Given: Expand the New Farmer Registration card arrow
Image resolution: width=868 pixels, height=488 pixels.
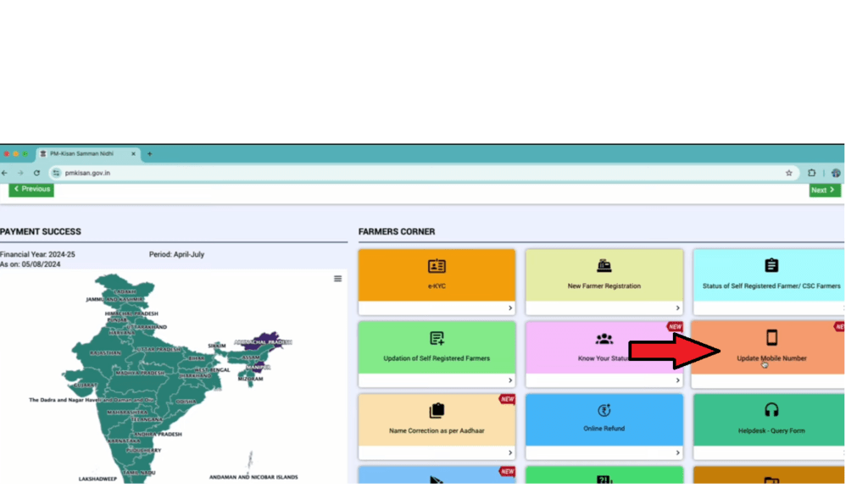Looking at the screenshot, I should pyautogui.click(x=677, y=308).
